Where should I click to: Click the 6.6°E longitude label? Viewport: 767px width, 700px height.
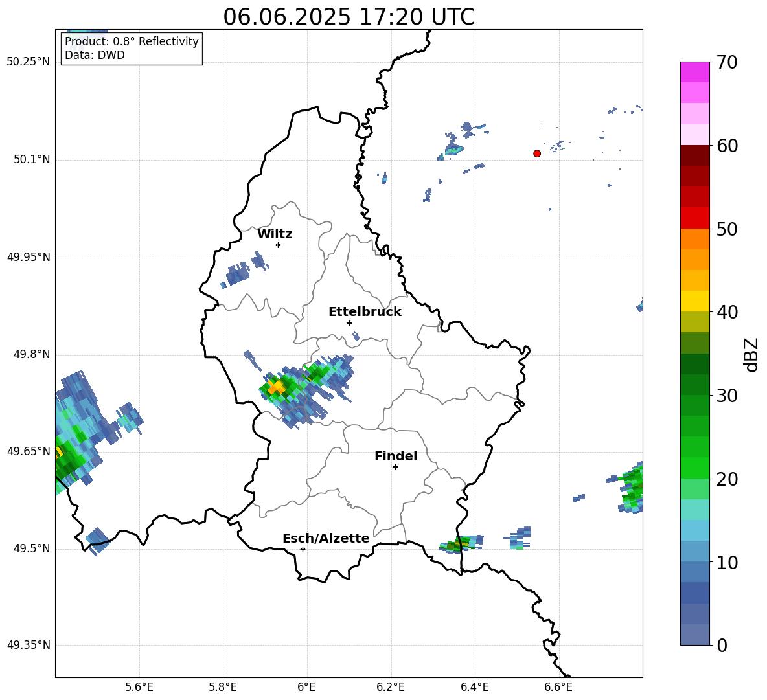558,687
